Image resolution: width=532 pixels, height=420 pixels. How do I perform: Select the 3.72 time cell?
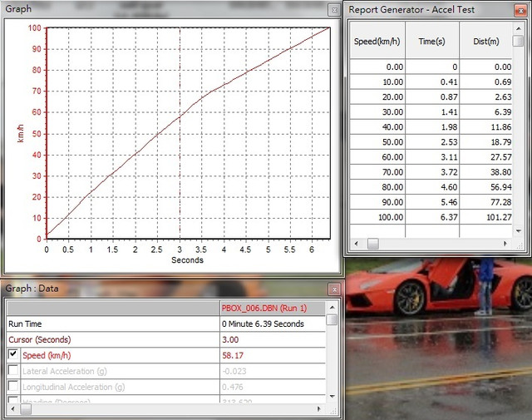coord(432,172)
